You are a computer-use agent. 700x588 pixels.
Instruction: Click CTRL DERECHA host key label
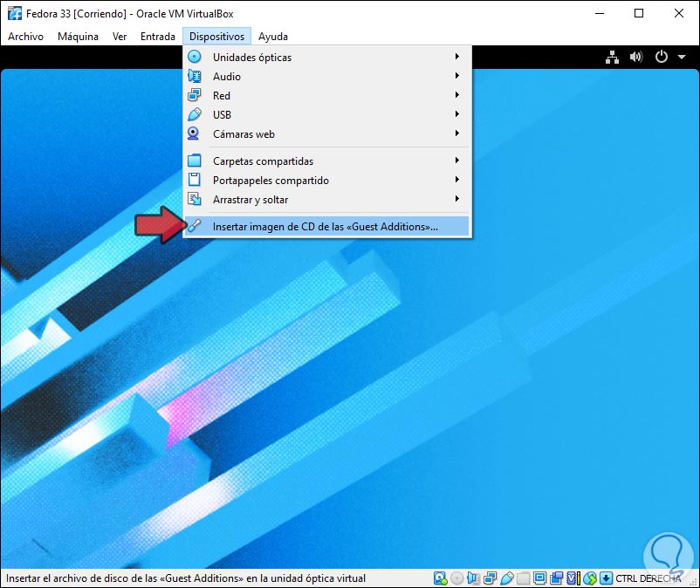coord(649,578)
